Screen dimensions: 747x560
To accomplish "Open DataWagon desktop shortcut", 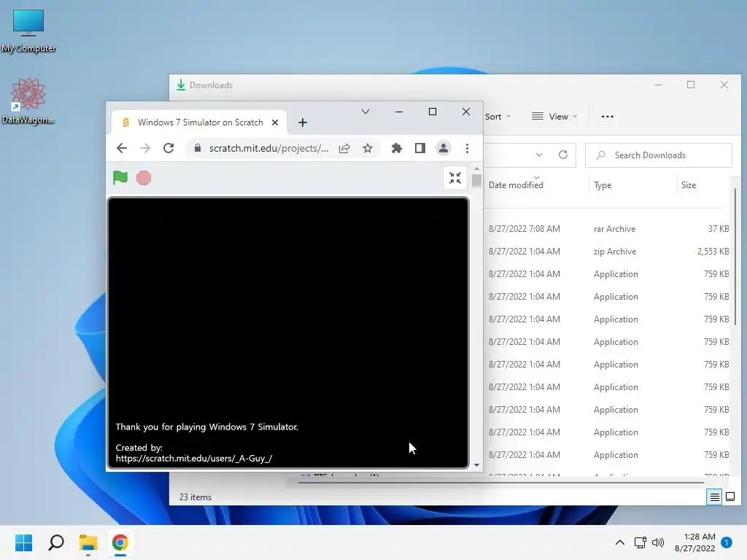I will pos(28,101).
